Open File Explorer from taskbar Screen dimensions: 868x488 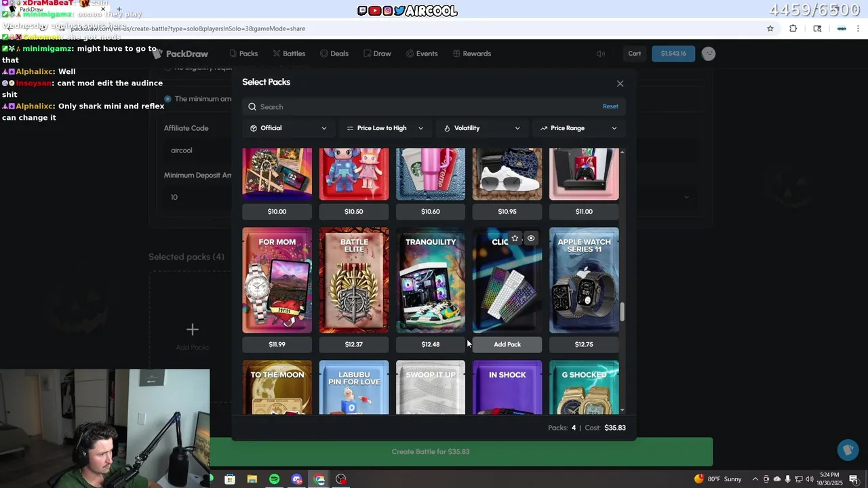[252, 479]
